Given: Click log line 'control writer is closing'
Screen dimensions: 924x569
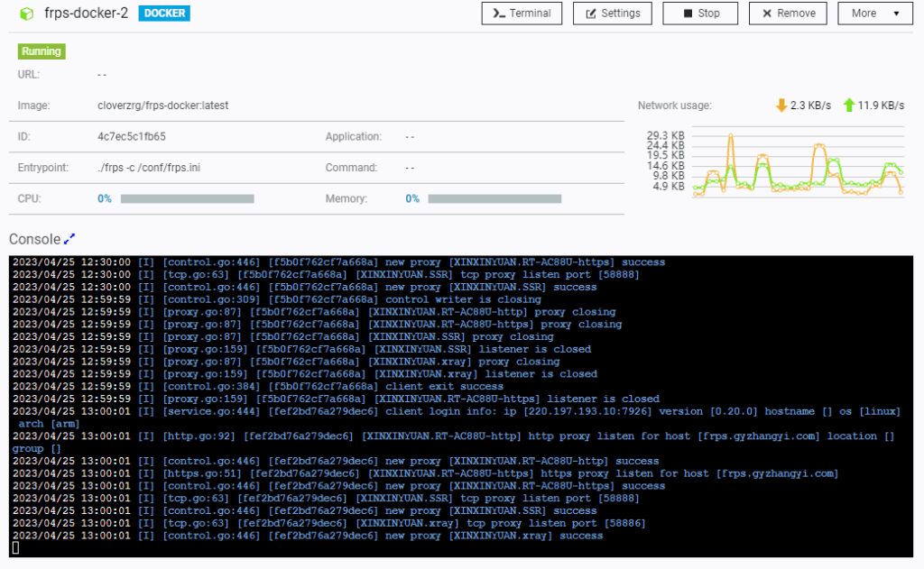Looking at the screenshot, I should [277, 299].
